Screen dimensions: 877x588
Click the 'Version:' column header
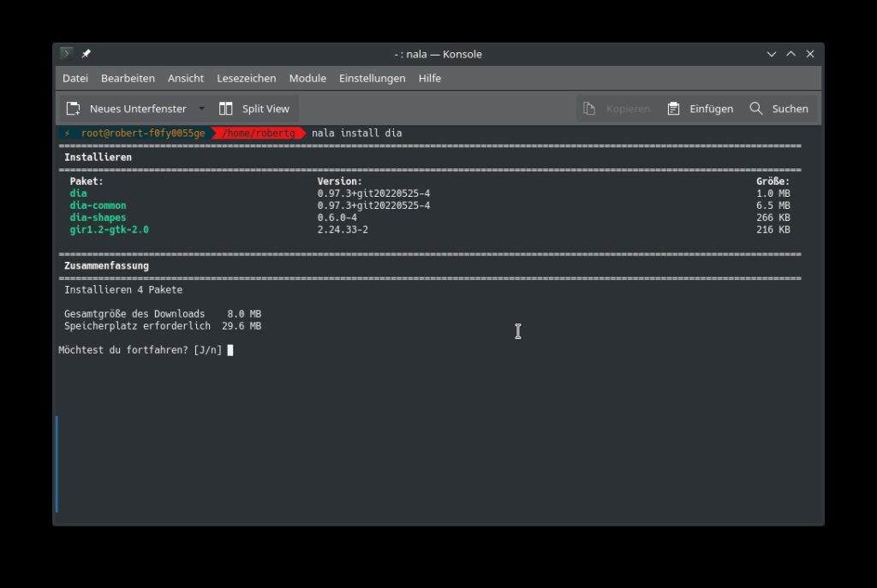click(x=340, y=181)
